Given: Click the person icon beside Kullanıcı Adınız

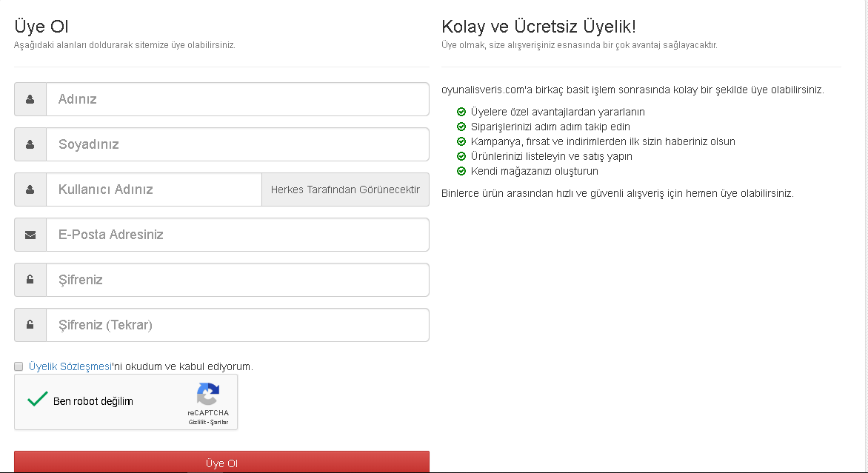Looking at the screenshot, I should (x=30, y=189).
